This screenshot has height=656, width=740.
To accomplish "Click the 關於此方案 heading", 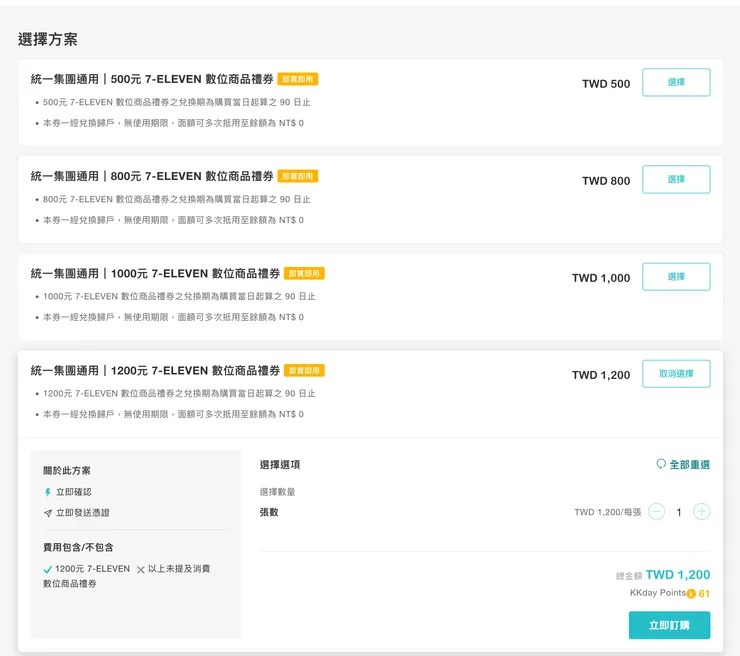I will (x=67, y=471).
